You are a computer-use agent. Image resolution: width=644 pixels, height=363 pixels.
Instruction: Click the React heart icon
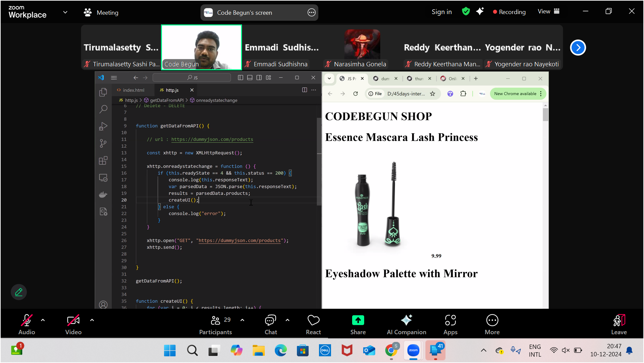pyautogui.click(x=313, y=324)
